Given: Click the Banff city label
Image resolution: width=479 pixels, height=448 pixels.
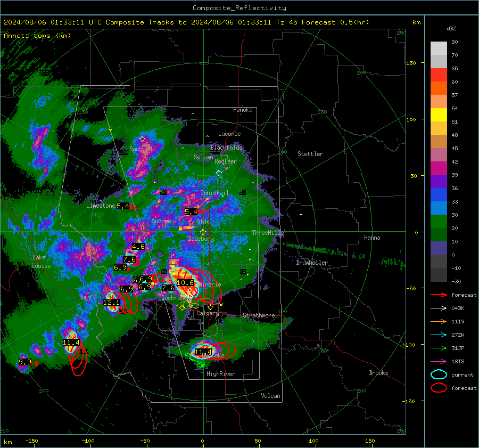Looking at the screenshot, I should [x=88, y=297].
